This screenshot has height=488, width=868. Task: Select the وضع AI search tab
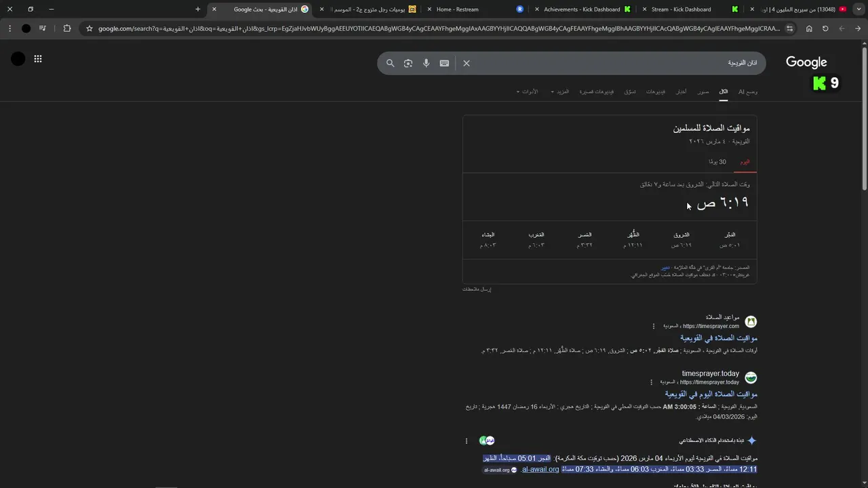tap(748, 91)
